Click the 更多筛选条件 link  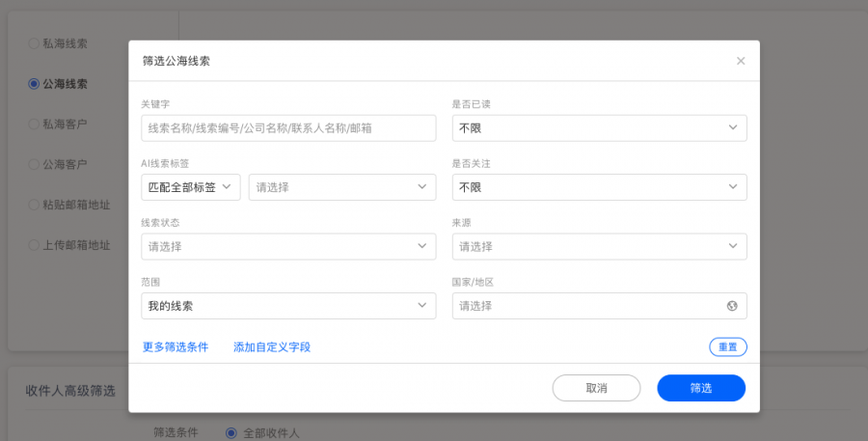point(176,346)
